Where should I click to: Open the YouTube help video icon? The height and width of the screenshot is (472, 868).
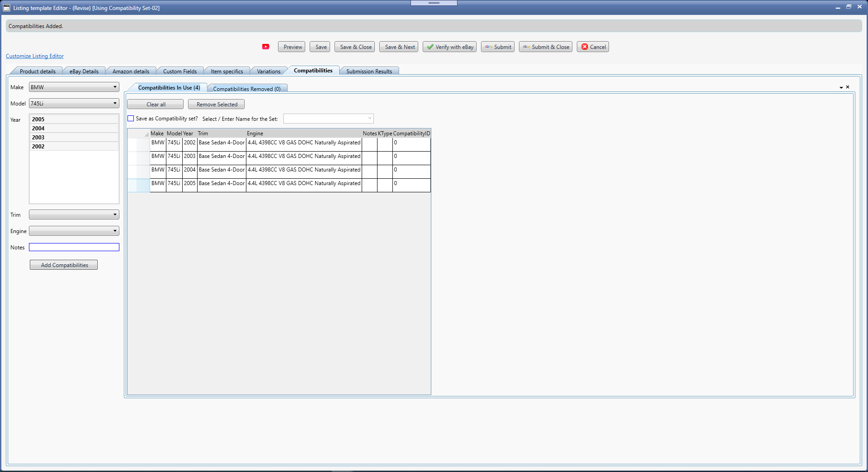pyautogui.click(x=266, y=47)
